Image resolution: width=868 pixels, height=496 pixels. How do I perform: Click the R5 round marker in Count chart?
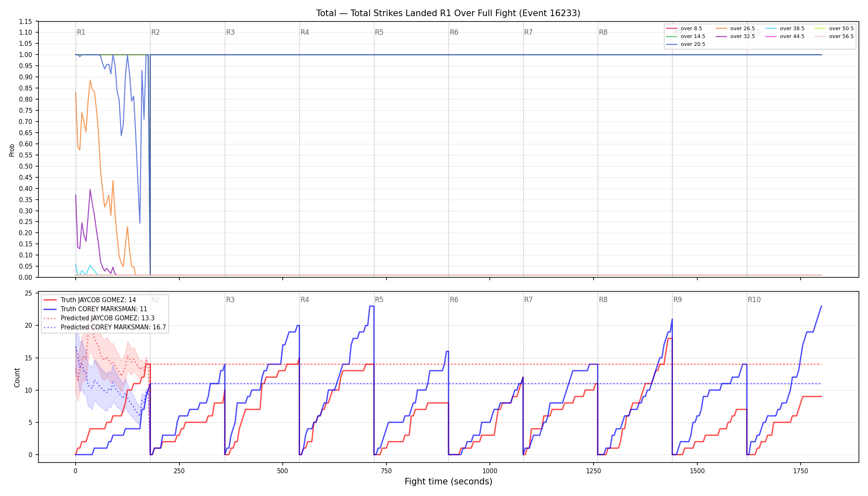point(379,300)
